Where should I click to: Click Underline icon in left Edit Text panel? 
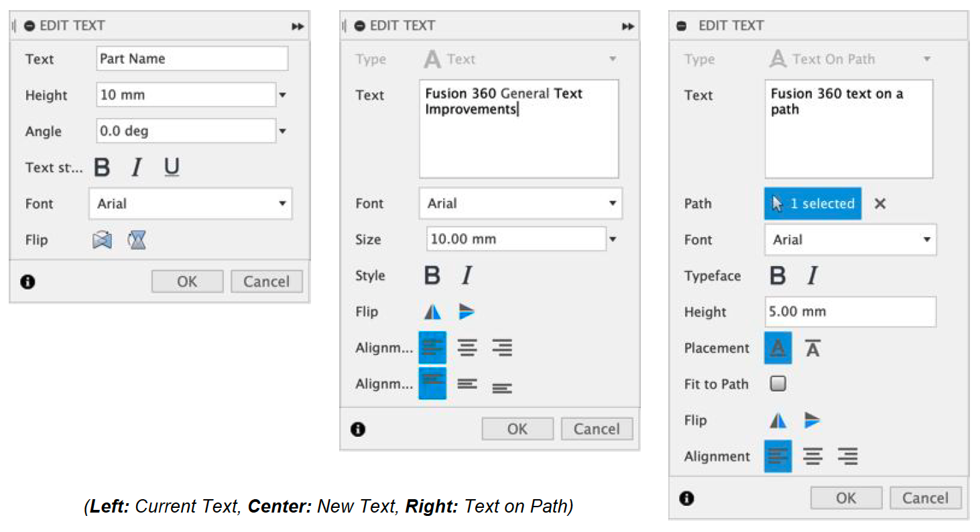coord(172,167)
